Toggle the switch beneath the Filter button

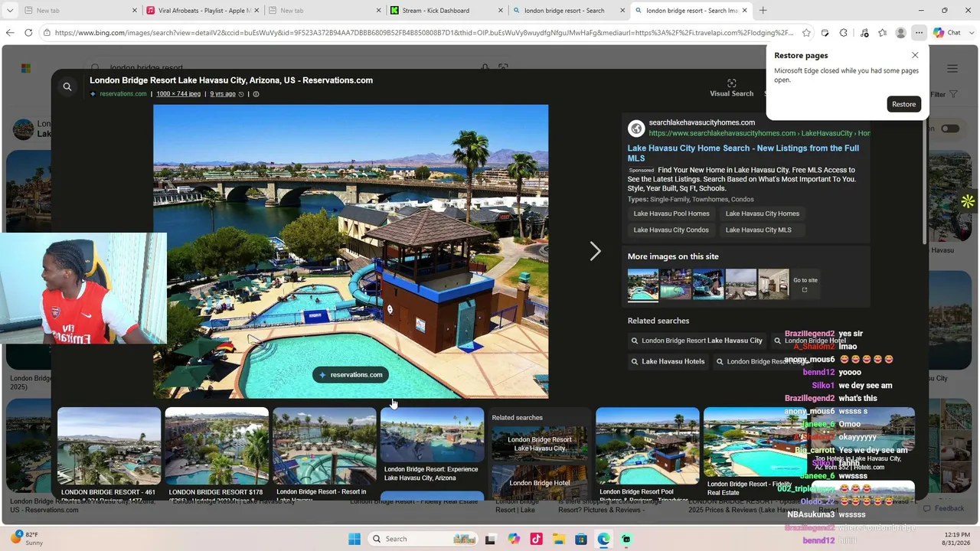click(949, 129)
